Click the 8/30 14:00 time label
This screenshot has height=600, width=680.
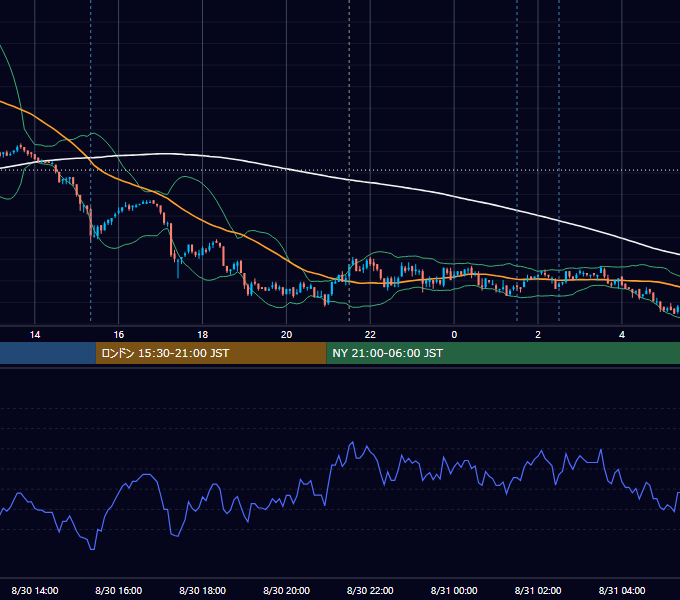point(35,591)
